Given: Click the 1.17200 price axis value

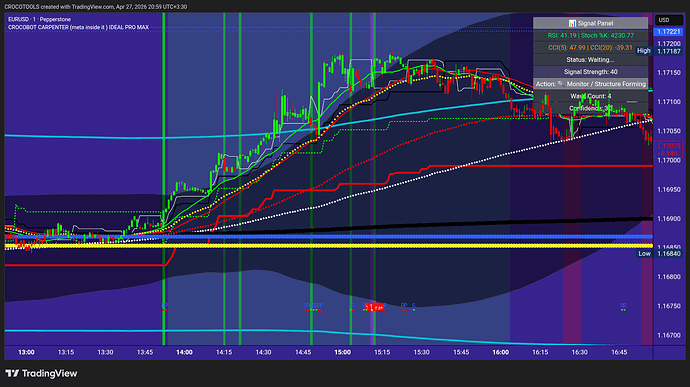Looking at the screenshot, I should [668, 44].
